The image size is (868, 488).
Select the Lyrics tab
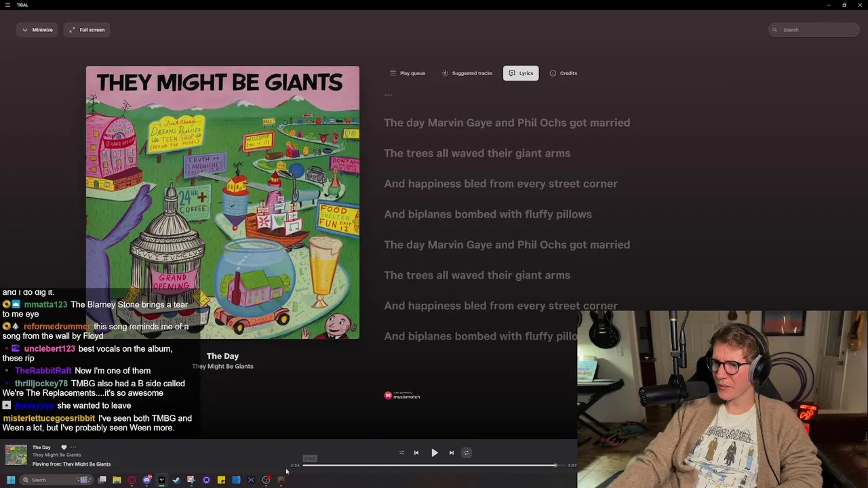coord(521,73)
